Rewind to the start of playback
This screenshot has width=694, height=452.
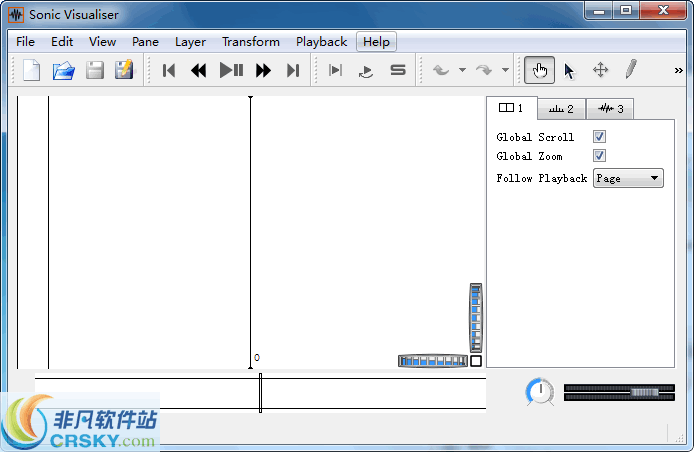tap(169, 70)
